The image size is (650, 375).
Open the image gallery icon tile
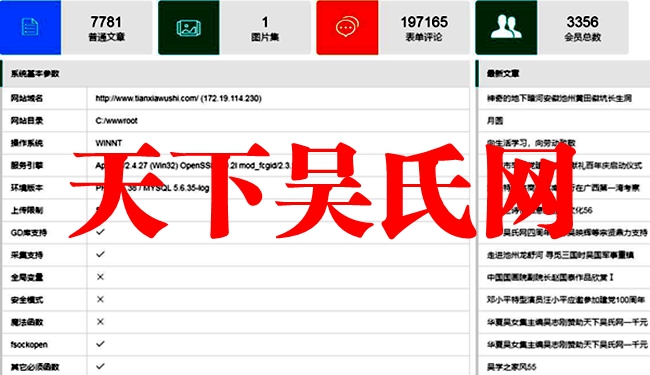189,28
